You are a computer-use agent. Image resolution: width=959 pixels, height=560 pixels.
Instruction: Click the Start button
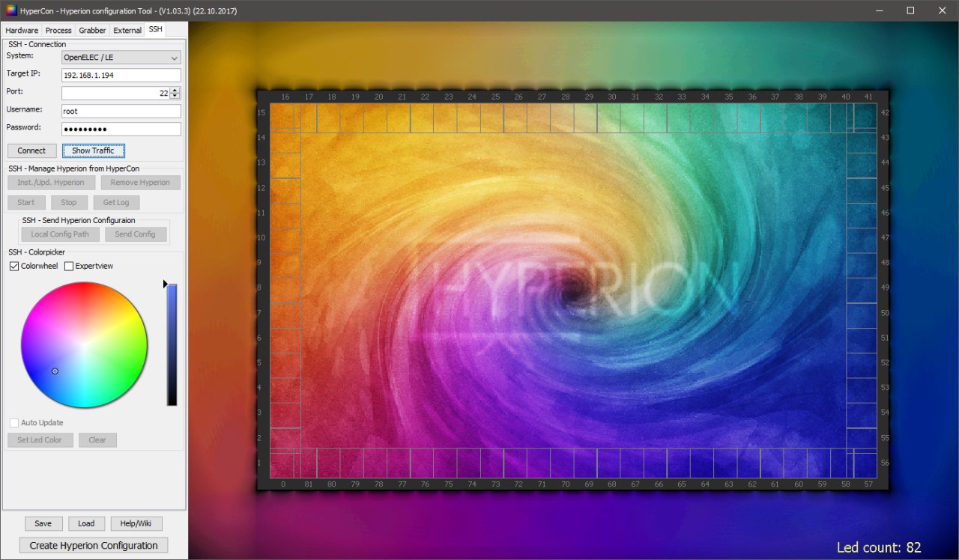point(26,202)
